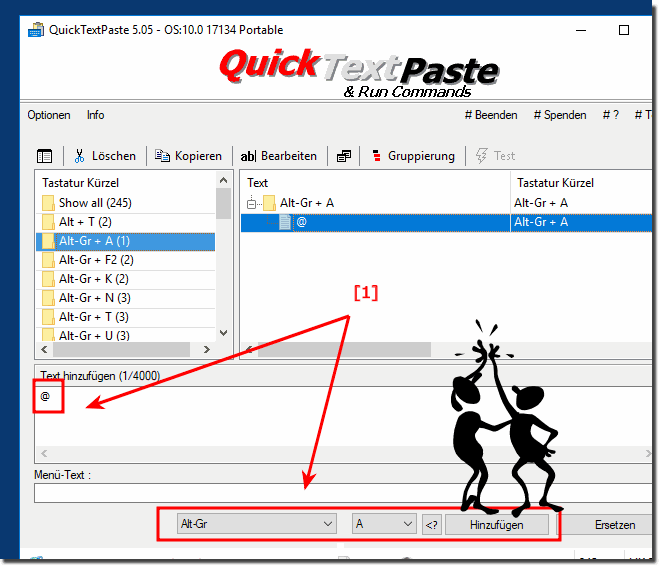Click Bearbeiten toolbar button
This screenshot has width=659, height=566.
tap(279, 156)
